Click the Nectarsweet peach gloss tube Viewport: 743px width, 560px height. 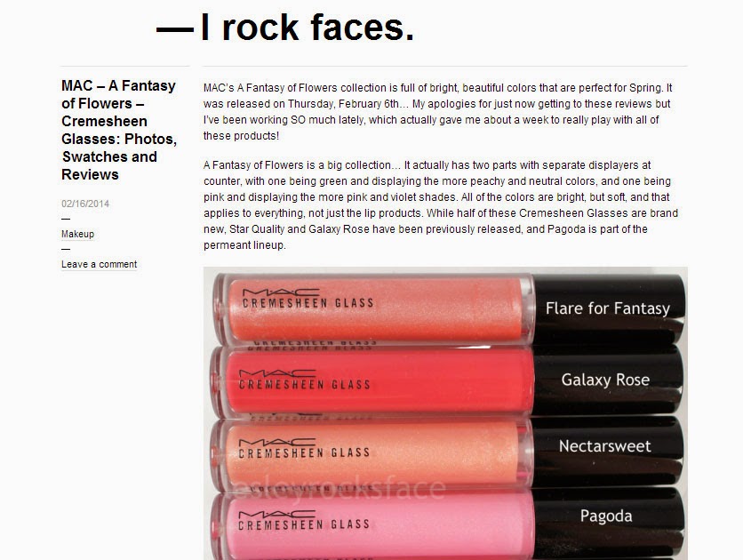tap(373, 454)
